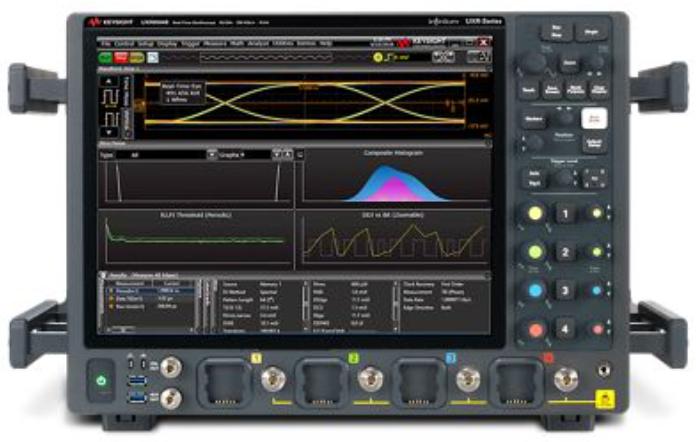Open the Setup menu
This screenshot has width=696, height=442.
point(145,44)
